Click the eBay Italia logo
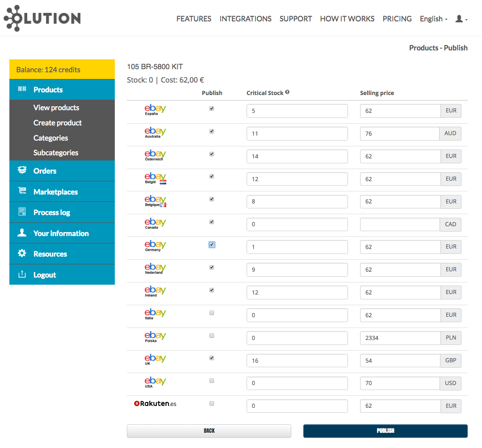This screenshot has width=482, height=448. point(155,314)
